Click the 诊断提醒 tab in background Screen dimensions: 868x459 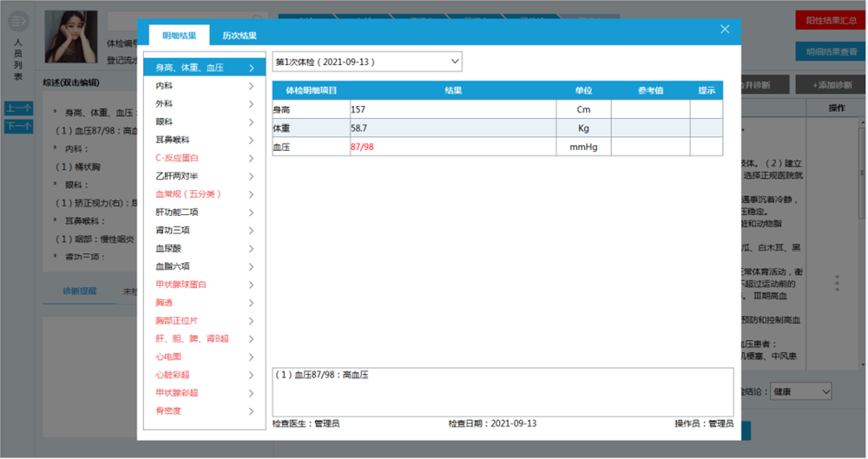(80, 291)
